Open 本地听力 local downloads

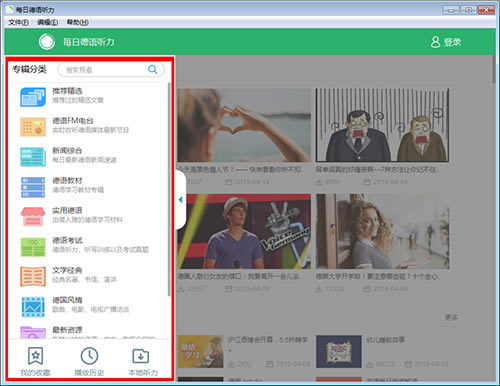click(143, 362)
